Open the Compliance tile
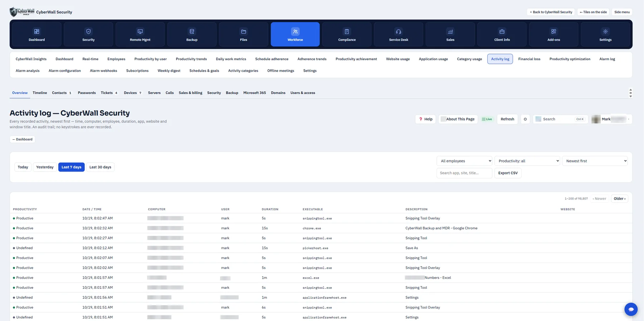 [347, 34]
